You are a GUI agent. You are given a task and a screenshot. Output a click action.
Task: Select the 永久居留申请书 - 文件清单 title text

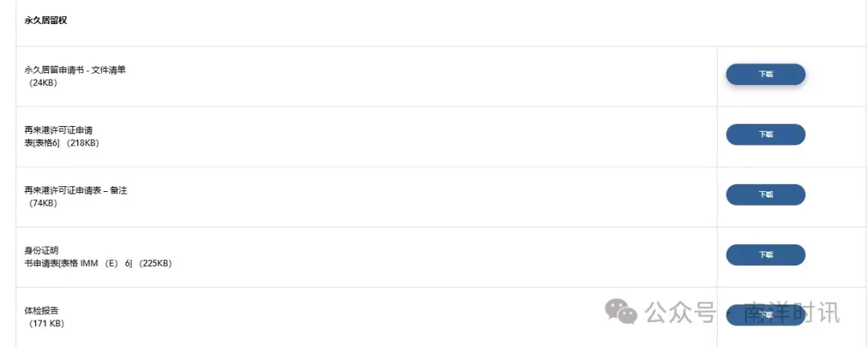pos(76,70)
